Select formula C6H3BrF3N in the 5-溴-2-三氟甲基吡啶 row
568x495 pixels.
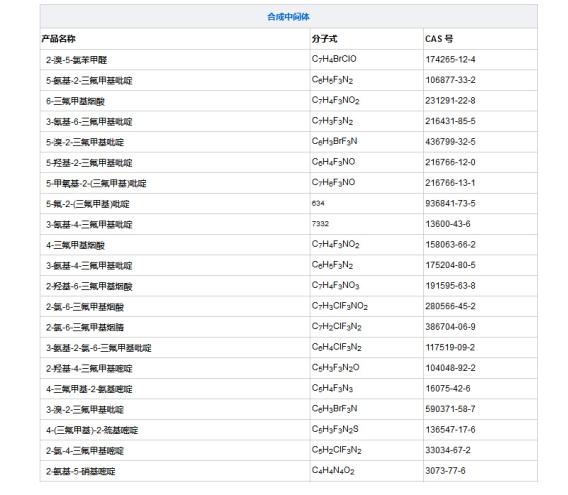[x=334, y=141]
